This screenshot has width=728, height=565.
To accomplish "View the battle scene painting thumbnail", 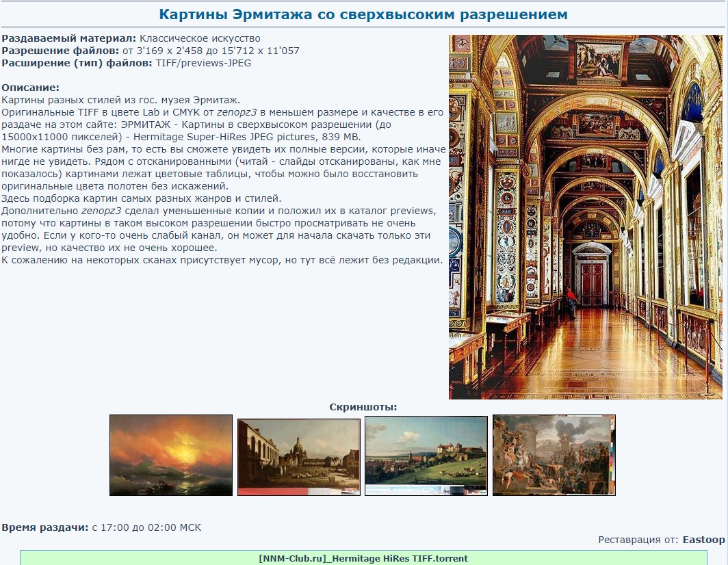I will 554,455.
